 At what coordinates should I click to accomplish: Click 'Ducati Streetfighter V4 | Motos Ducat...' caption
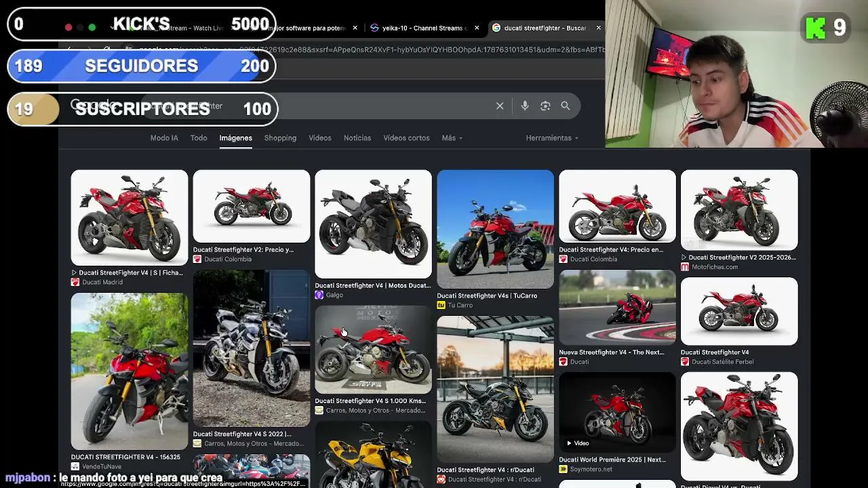click(373, 285)
